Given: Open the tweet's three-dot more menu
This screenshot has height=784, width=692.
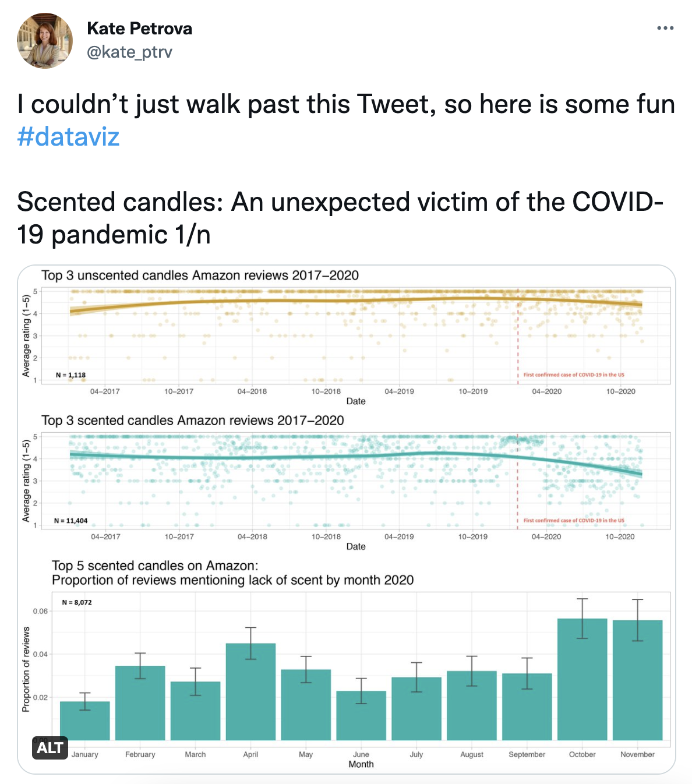Looking at the screenshot, I should pos(665,28).
